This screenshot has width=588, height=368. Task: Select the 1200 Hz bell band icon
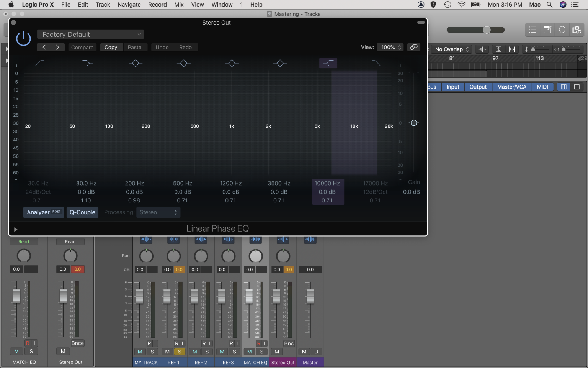pyautogui.click(x=232, y=63)
